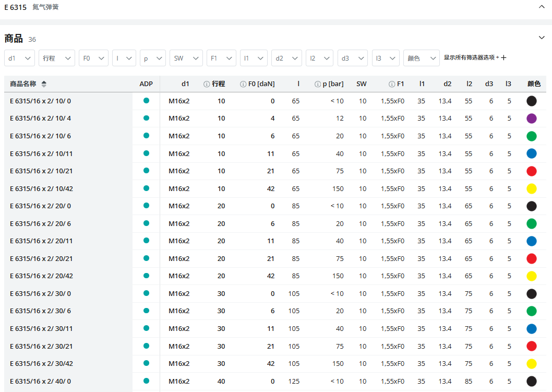This screenshot has width=552, height=392.
Task: Open the l3 filter dropdown
Action: point(386,58)
